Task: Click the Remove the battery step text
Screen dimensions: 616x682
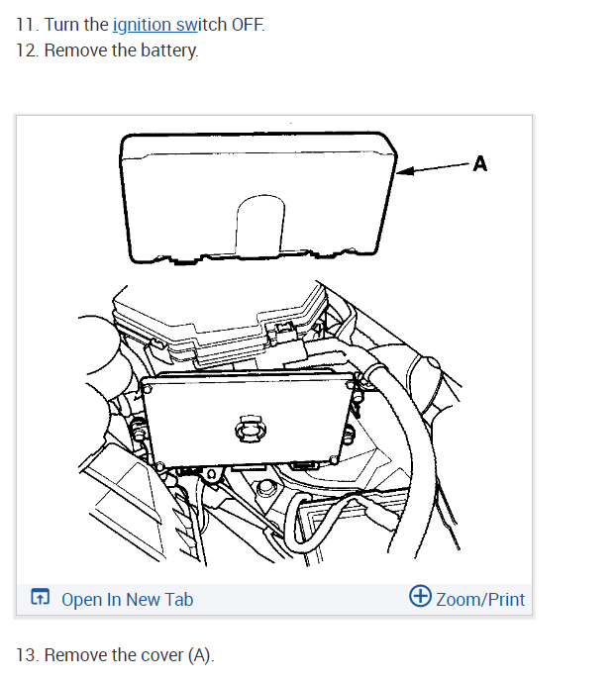Action: pos(107,50)
